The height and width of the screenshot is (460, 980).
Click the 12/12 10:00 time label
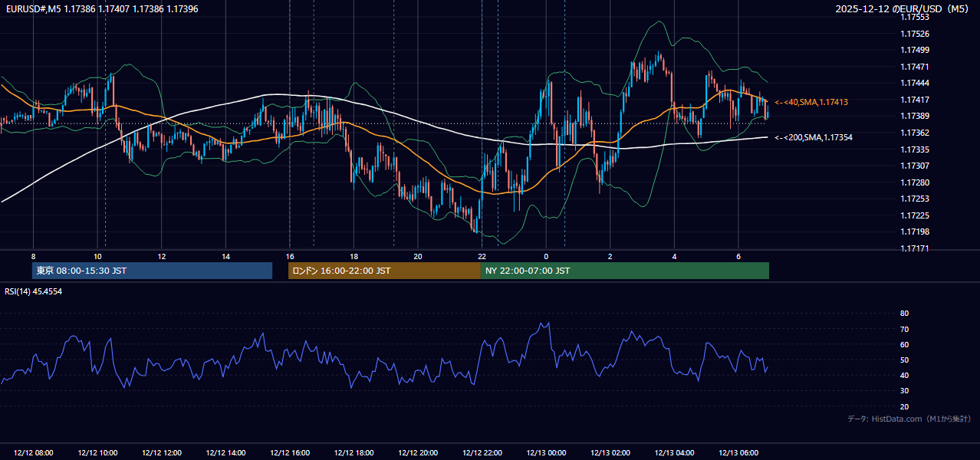pyautogui.click(x=97, y=453)
